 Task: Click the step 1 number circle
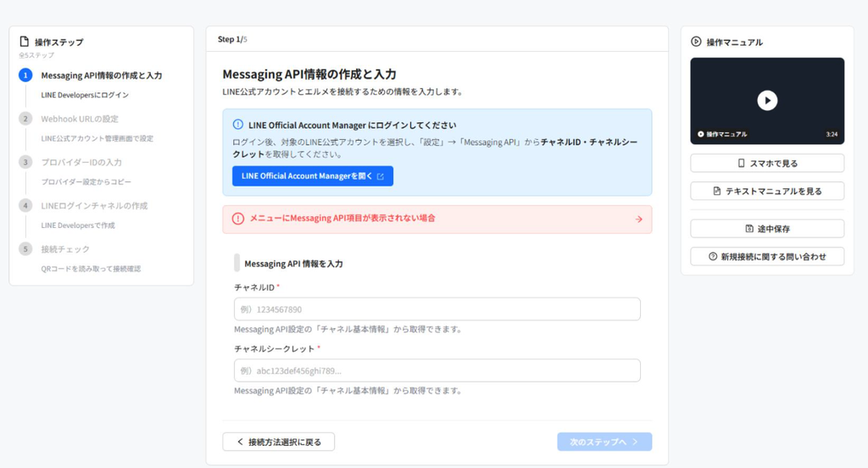[x=25, y=75]
